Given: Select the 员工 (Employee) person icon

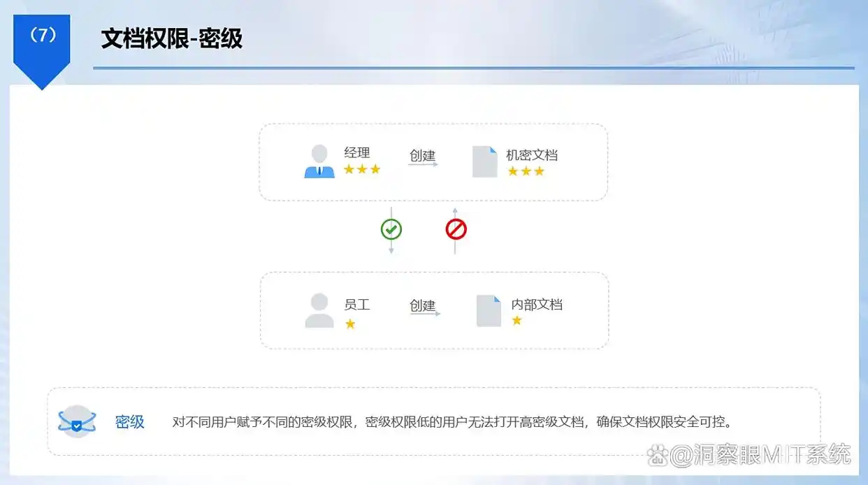Looking at the screenshot, I should click(319, 310).
